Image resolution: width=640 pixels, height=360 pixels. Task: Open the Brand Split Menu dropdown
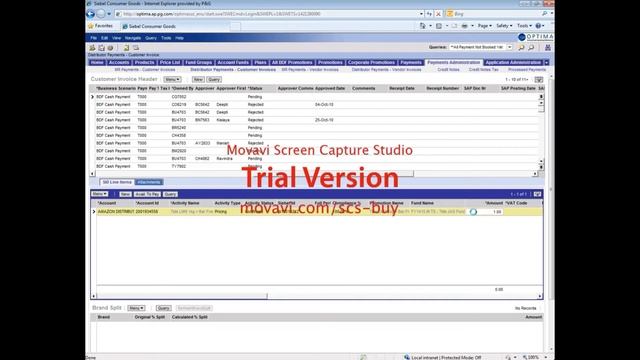(136, 308)
